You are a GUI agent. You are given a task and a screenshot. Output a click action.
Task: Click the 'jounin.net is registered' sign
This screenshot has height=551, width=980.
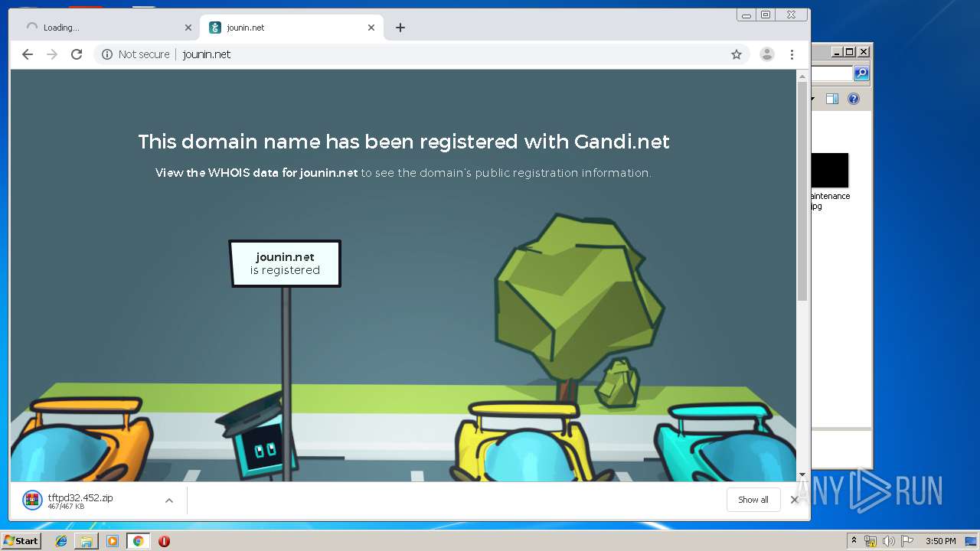(285, 264)
